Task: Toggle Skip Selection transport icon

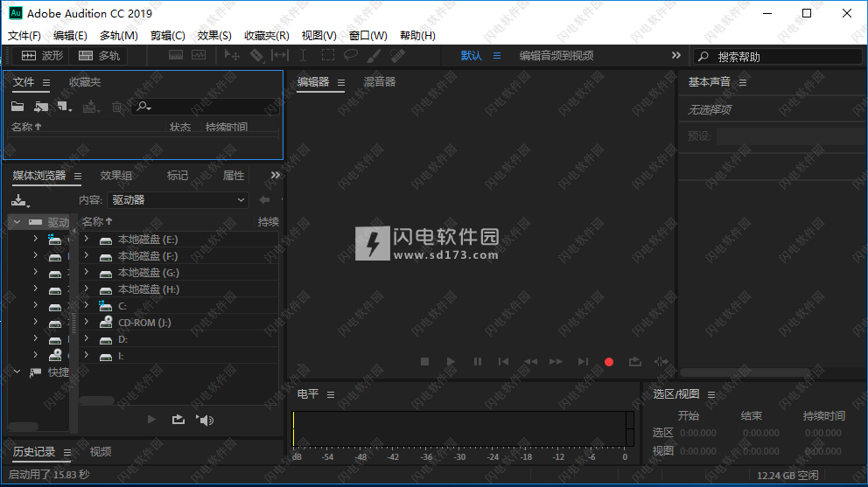Action: [x=661, y=361]
